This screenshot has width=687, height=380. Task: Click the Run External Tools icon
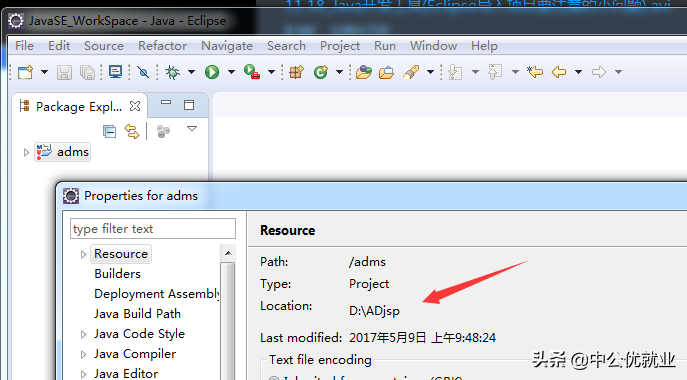252,72
